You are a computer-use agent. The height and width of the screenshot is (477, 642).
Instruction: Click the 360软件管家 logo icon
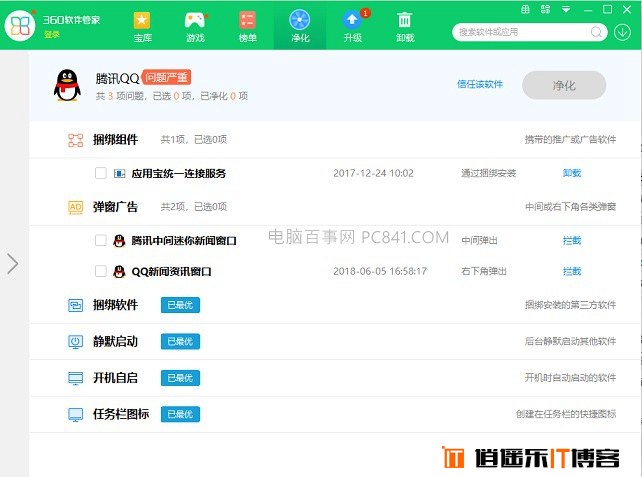point(20,25)
